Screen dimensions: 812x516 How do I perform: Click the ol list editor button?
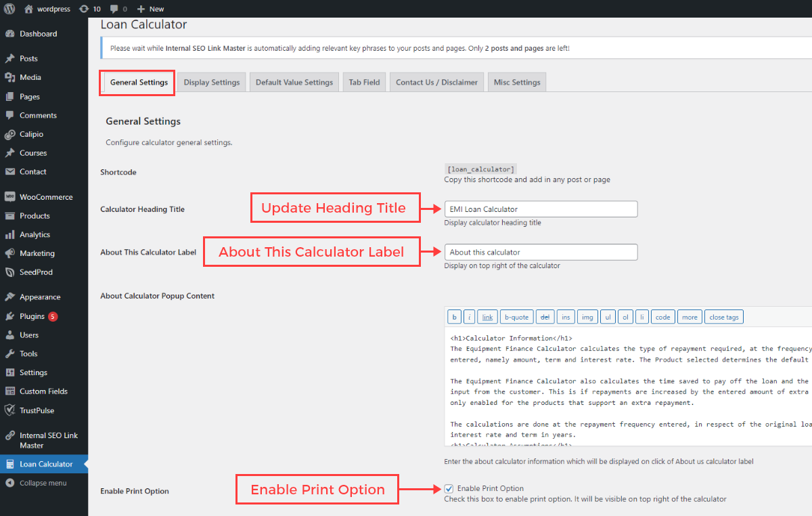coord(625,317)
